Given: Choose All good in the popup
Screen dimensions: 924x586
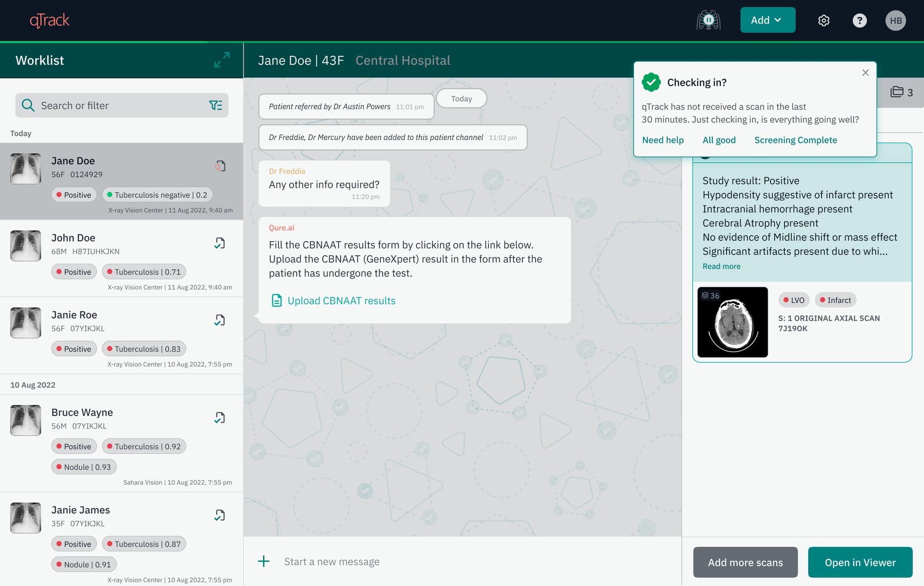Looking at the screenshot, I should (x=719, y=140).
